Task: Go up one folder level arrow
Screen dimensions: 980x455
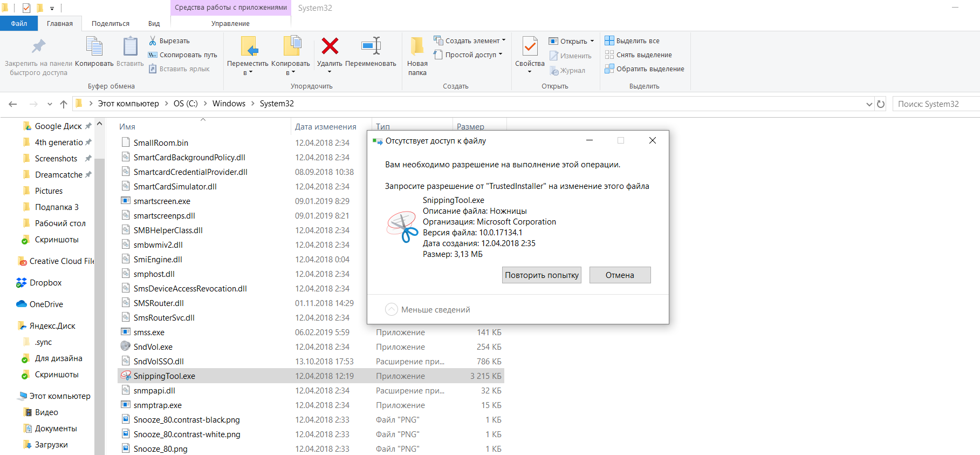Action: pos(64,104)
